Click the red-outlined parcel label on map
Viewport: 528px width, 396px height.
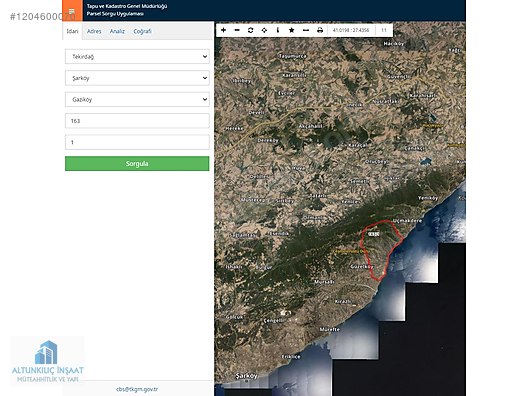(x=374, y=234)
